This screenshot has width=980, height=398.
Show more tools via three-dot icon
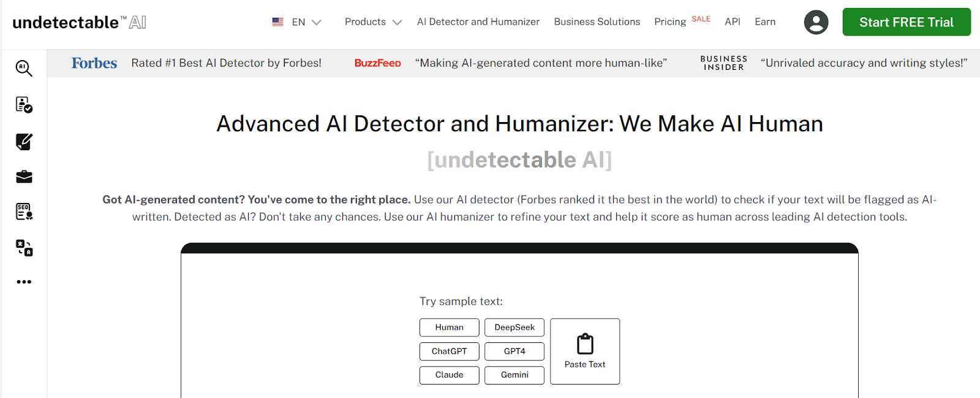24,282
